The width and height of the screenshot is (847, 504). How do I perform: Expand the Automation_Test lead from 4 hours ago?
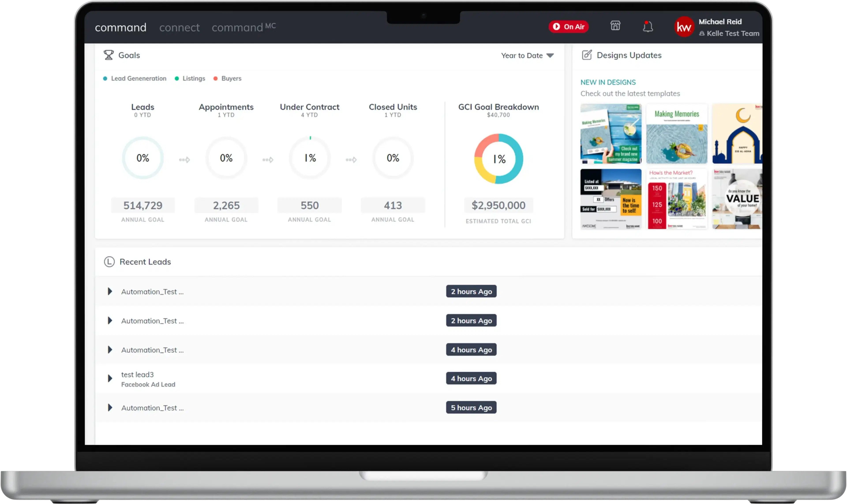coord(110,350)
